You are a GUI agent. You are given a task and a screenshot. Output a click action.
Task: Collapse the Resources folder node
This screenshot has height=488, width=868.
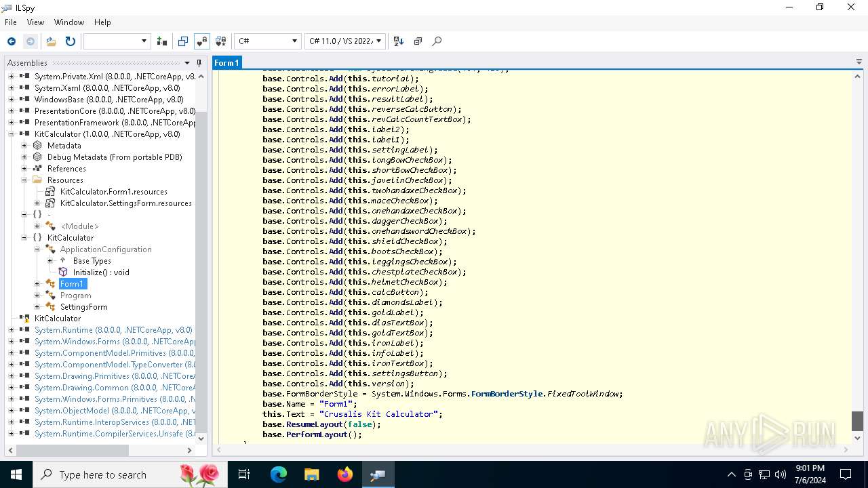coord(24,180)
